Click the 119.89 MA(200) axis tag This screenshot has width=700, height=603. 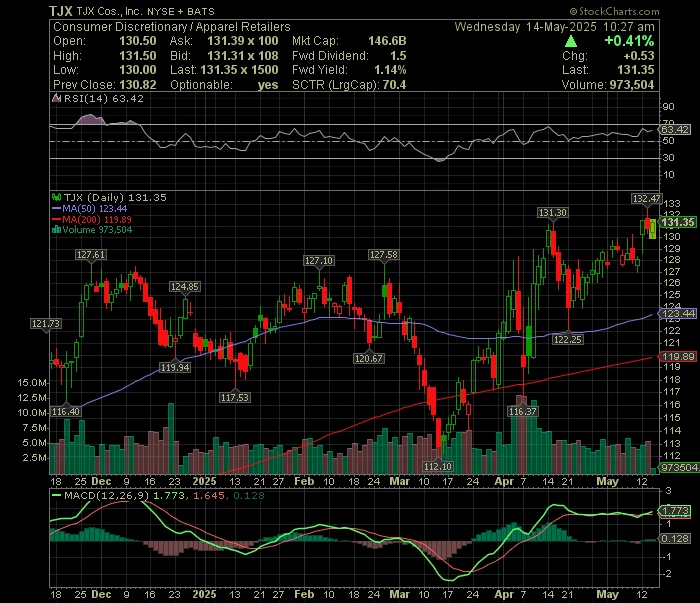pos(678,356)
